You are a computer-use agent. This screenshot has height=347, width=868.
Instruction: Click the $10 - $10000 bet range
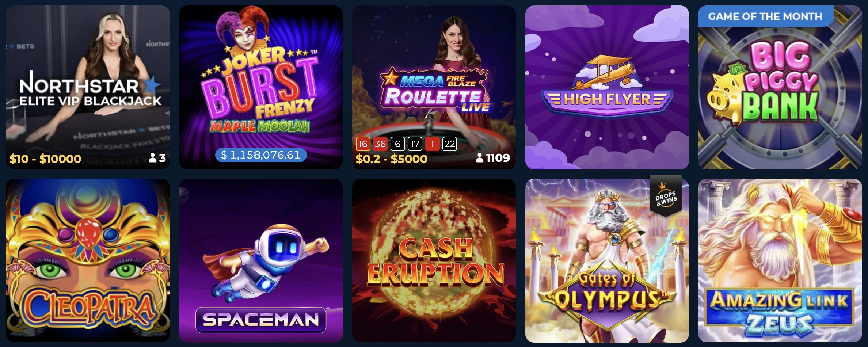tap(45, 159)
